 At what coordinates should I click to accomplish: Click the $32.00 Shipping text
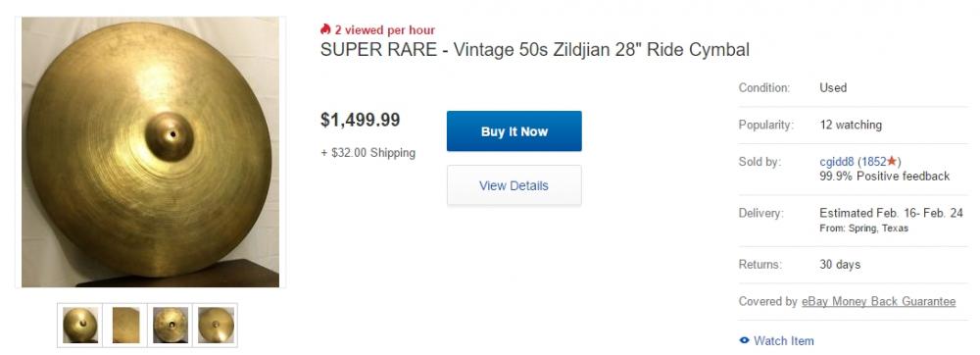point(368,153)
